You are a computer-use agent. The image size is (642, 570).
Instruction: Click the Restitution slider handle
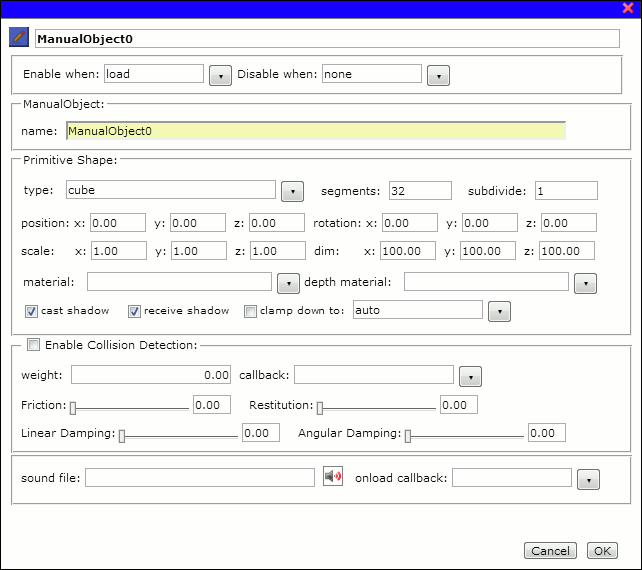pyautogui.click(x=320, y=408)
